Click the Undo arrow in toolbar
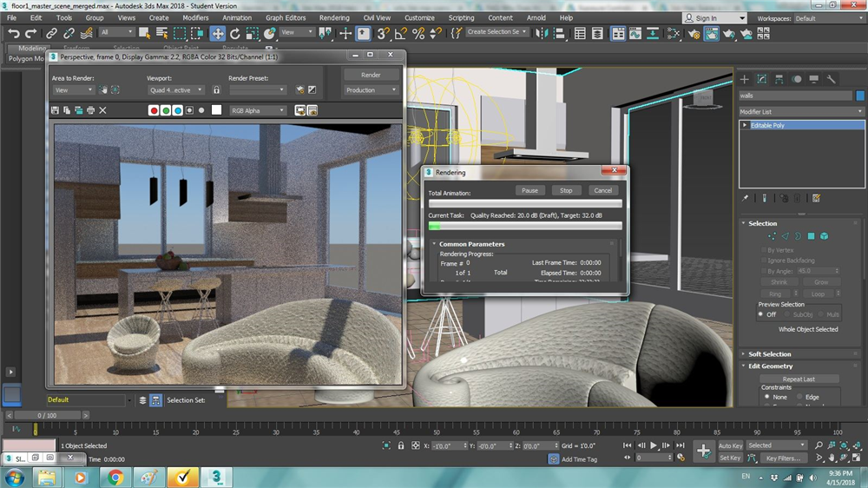Screen dimensions: 868x488 14,33
